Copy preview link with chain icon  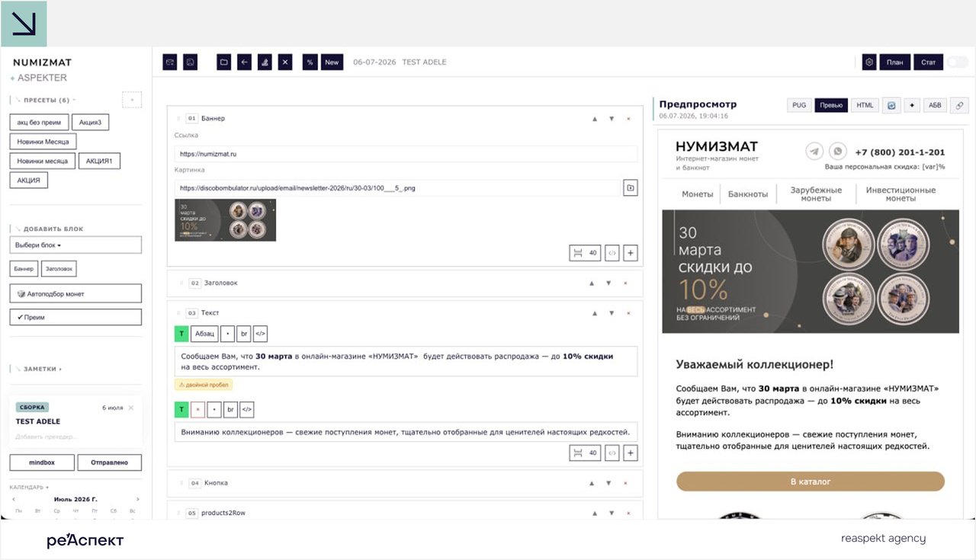click(960, 105)
